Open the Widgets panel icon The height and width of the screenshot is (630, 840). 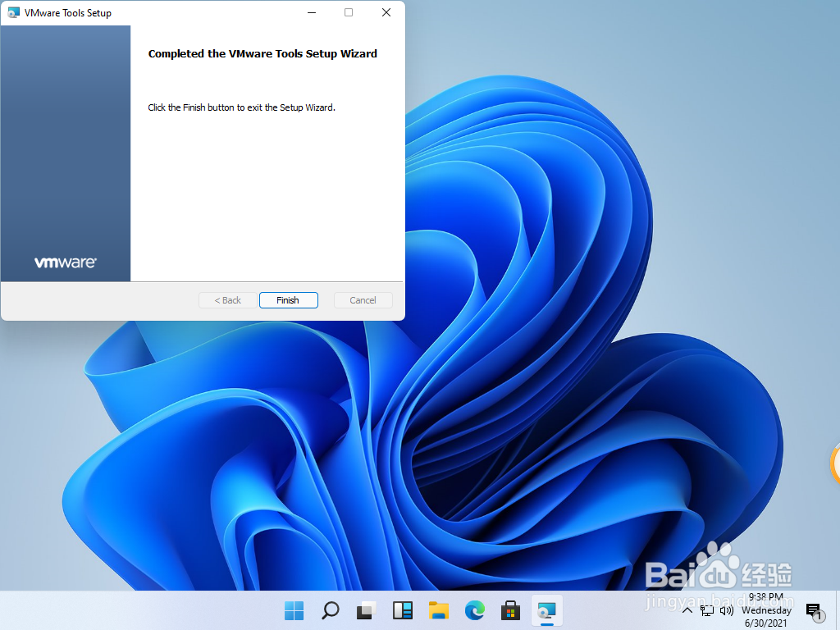(x=403, y=610)
